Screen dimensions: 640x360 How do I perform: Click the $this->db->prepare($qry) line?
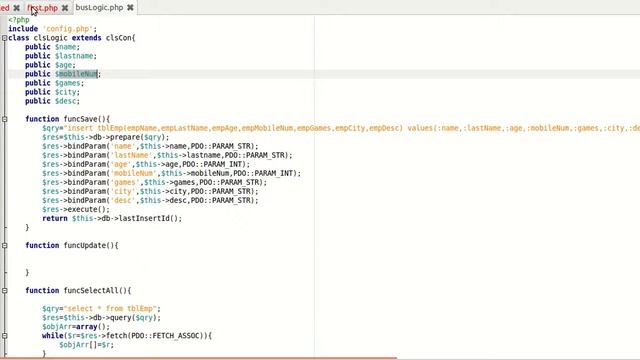105,137
